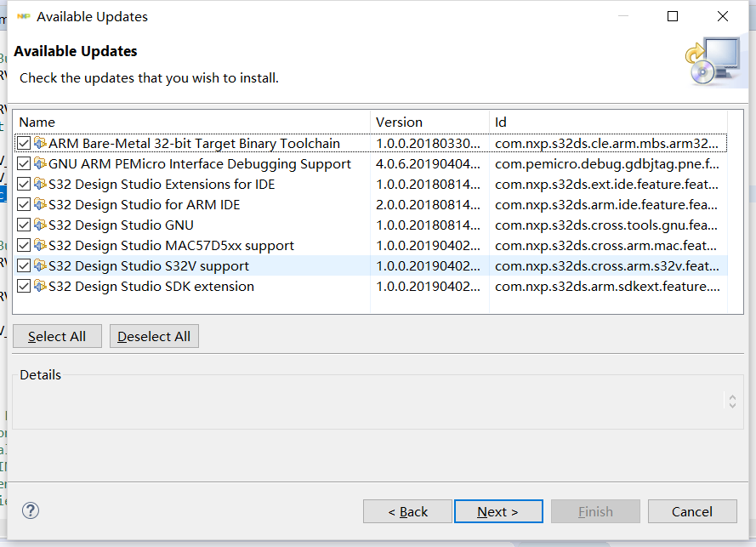Click the S32 Design Studio SDK extension icon
756x547 pixels.
[40, 287]
